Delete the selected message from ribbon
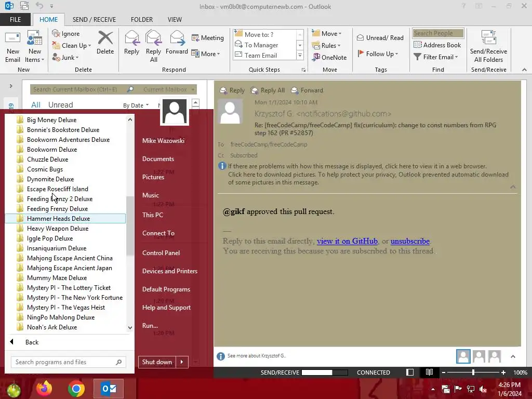This screenshot has width=532, height=399. pos(105,43)
